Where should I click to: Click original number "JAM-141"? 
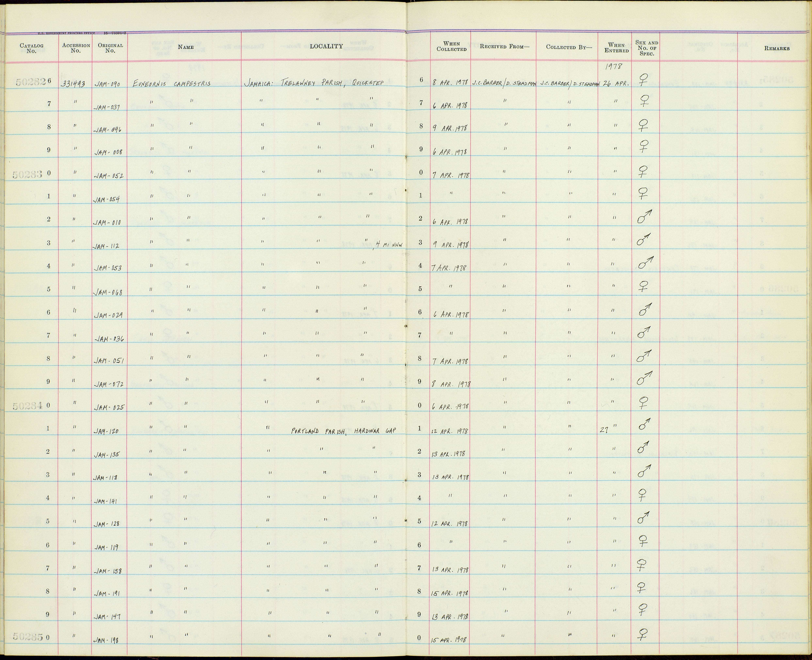pos(105,501)
